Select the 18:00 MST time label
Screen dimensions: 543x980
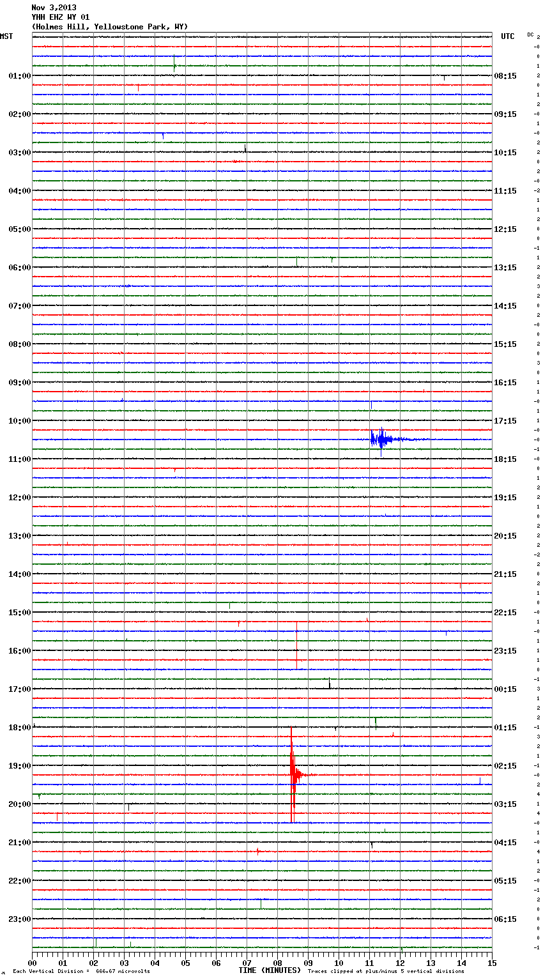[x=20, y=728]
